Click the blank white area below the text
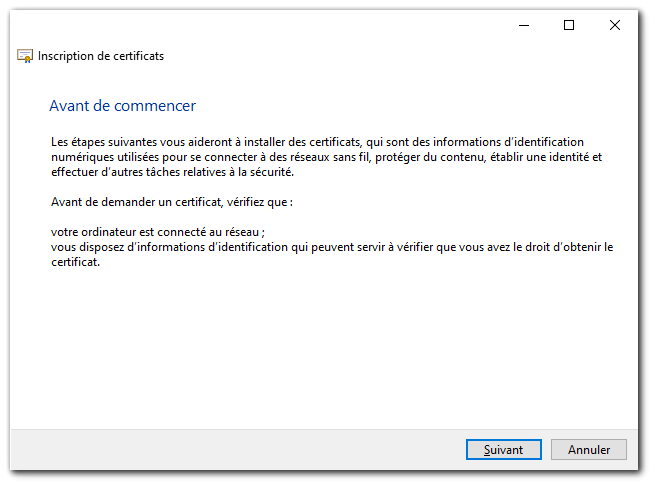This screenshot has height=488, width=656. click(x=322, y=347)
